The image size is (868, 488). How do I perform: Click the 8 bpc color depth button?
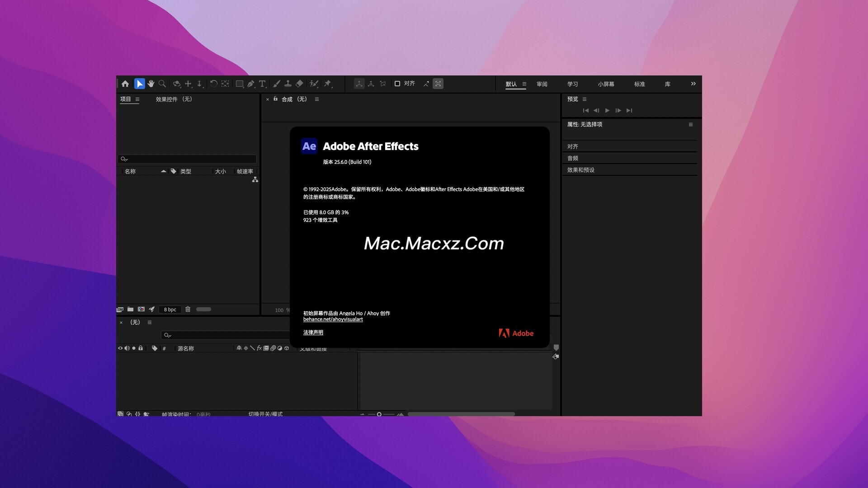(x=170, y=310)
